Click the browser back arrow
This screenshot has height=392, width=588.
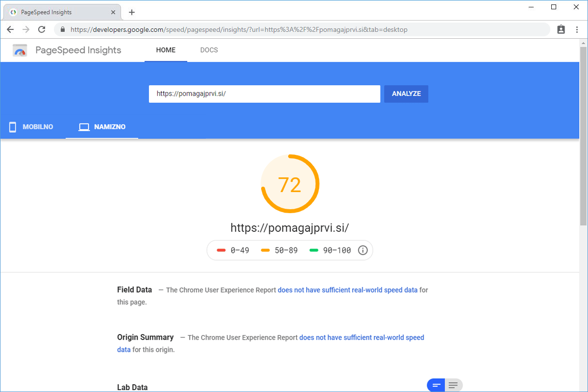coord(10,29)
